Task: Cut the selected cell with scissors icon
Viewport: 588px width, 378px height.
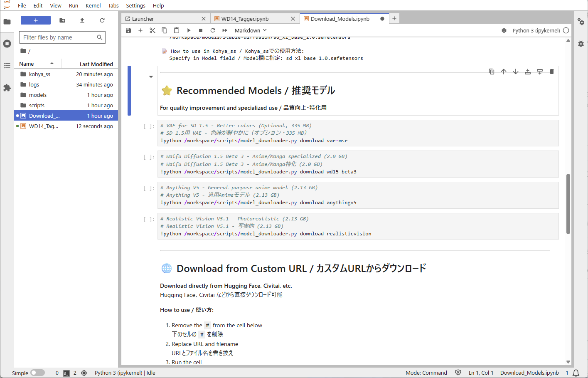Action: 152,30
